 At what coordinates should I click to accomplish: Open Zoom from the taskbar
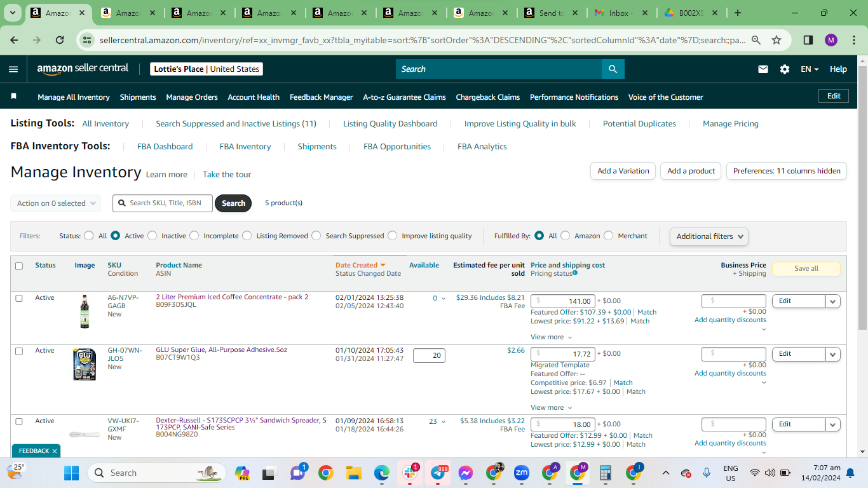pos(522,473)
